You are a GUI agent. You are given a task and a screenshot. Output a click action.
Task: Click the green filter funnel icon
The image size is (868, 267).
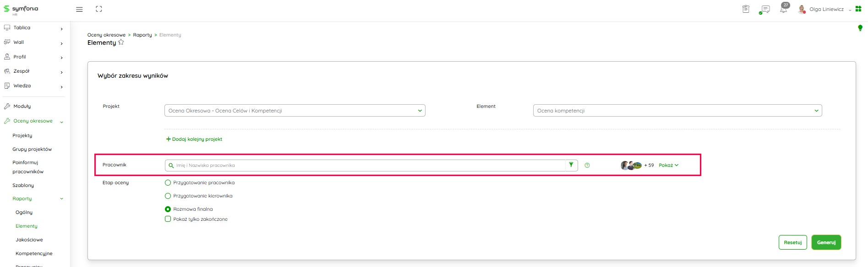pos(571,165)
